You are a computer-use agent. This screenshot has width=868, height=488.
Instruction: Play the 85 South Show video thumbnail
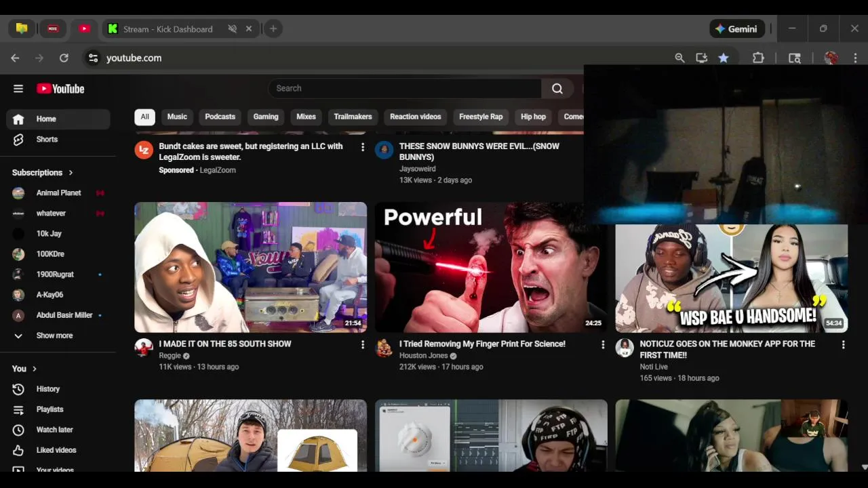point(250,267)
